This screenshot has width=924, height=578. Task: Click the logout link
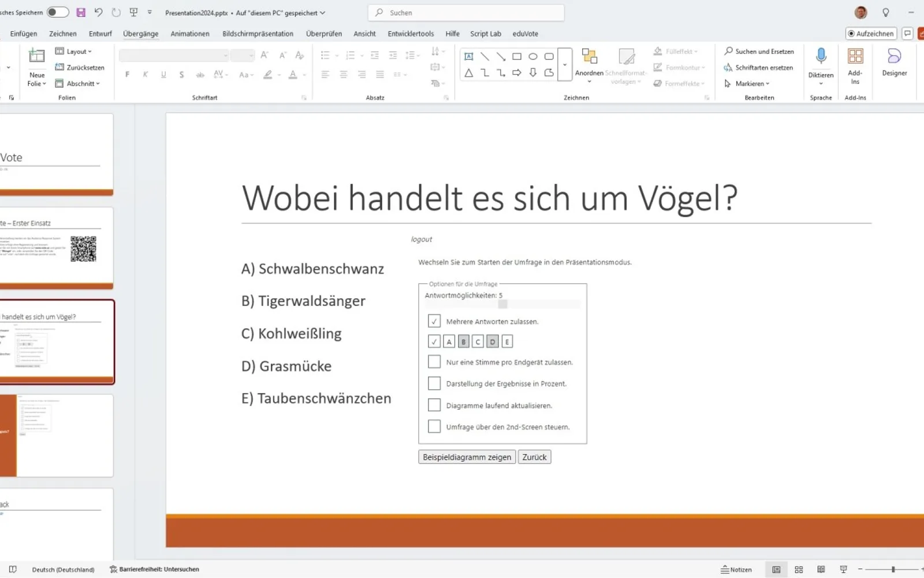click(x=421, y=239)
